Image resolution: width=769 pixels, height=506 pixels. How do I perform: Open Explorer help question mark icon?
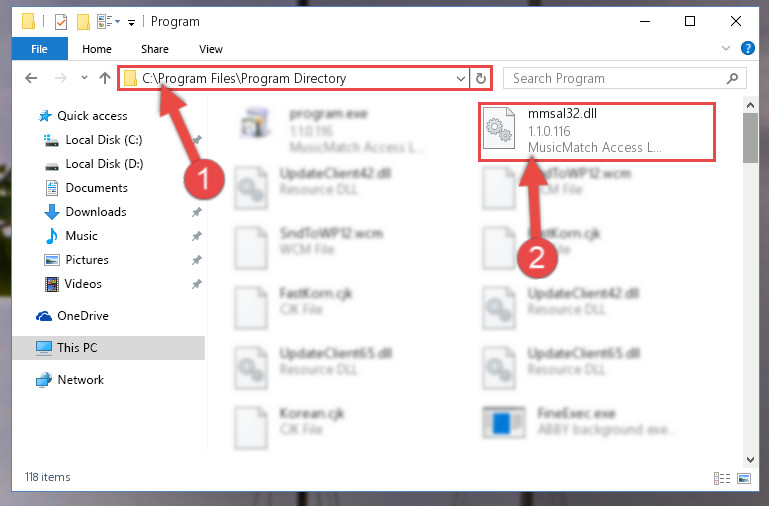[748, 48]
